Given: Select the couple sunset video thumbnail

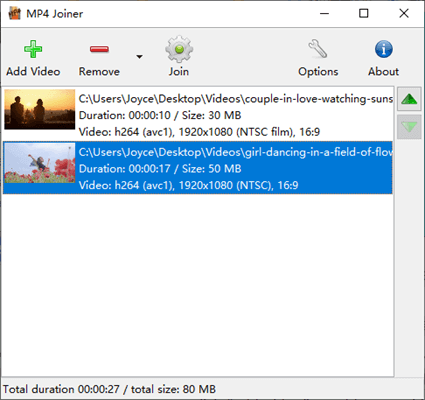Looking at the screenshot, I should (x=40, y=109).
